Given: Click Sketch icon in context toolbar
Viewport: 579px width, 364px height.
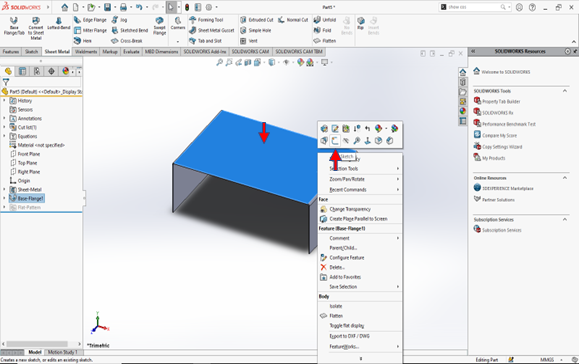Looking at the screenshot, I should [x=335, y=141].
